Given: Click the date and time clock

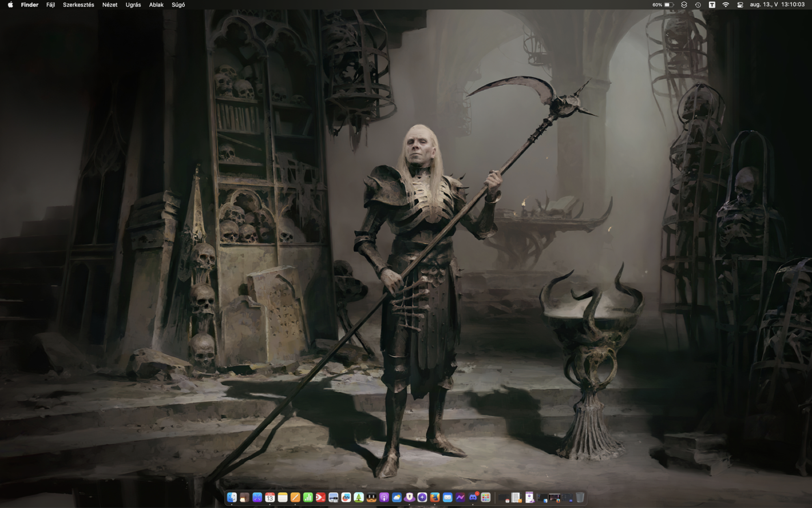Looking at the screenshot, I should tap(777, 5).
